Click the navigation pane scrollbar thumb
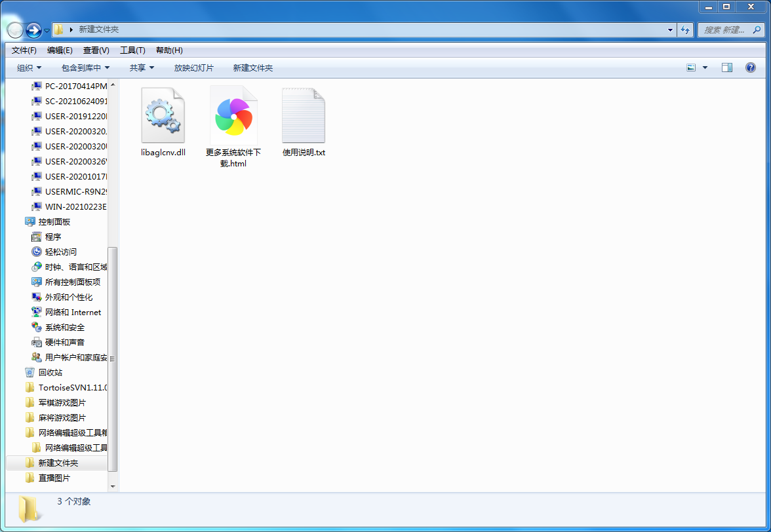Screen dimensions: 771x532 point(113,358)
